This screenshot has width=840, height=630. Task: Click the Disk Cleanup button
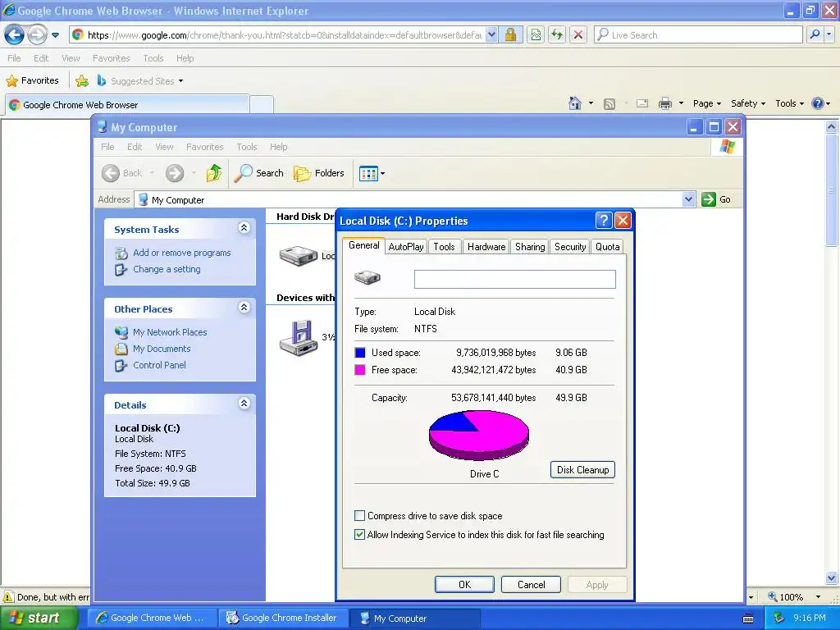pyautogui.click(x=582, y=470)
